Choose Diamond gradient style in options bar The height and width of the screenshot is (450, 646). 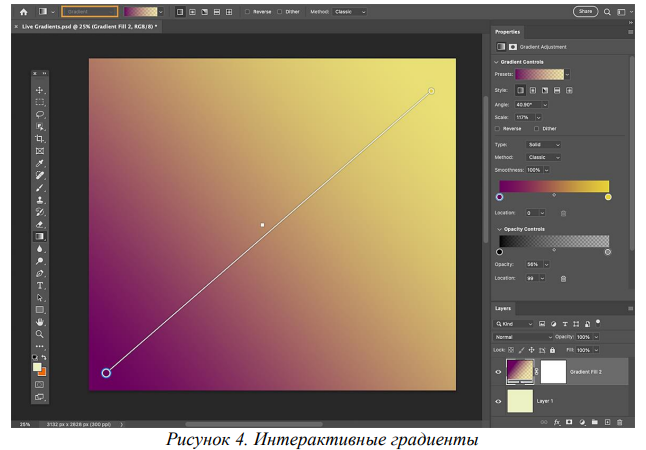click(229, 12)
